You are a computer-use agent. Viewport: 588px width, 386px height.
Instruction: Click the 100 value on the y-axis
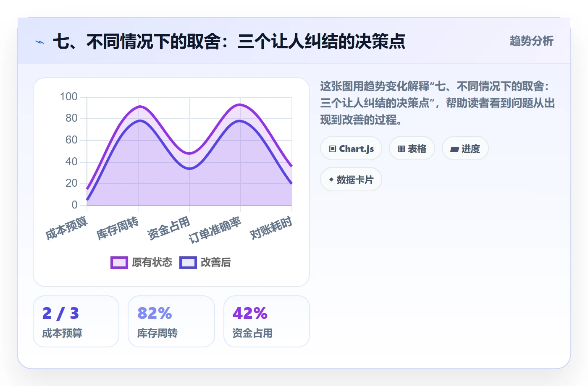[69, 97]
